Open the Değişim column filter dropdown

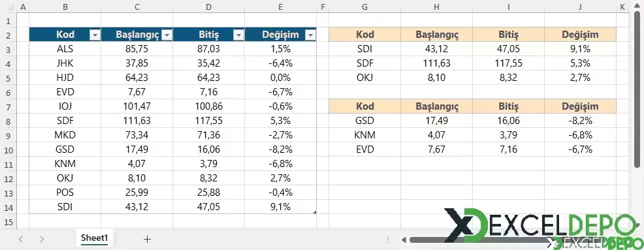(x=310, y=35)
